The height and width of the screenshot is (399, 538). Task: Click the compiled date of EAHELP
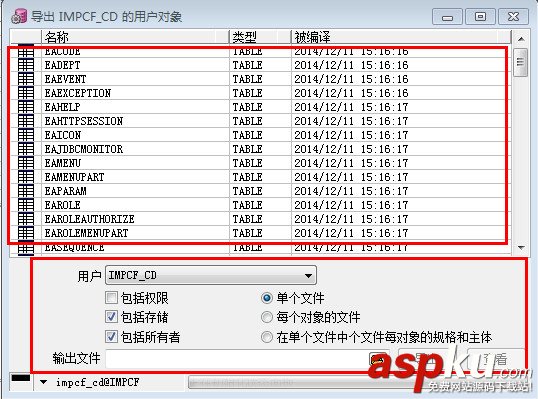tap(351, 107)
